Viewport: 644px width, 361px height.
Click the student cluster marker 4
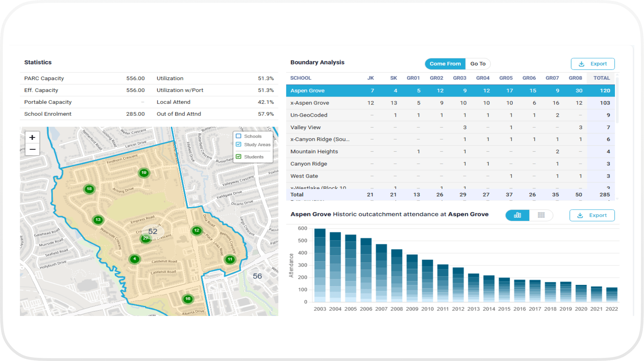pos(135,259)
